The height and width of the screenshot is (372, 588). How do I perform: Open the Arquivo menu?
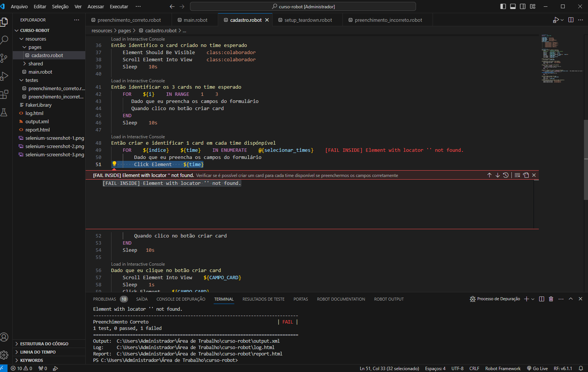[19, 6]
